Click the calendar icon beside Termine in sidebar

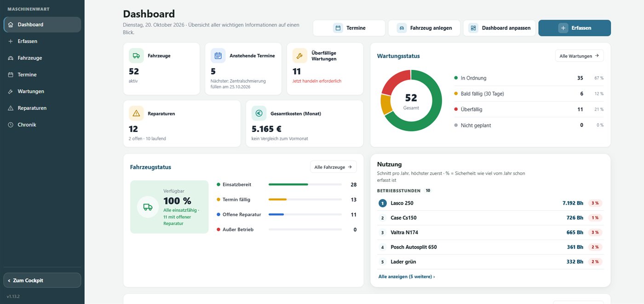click(11, 75)
